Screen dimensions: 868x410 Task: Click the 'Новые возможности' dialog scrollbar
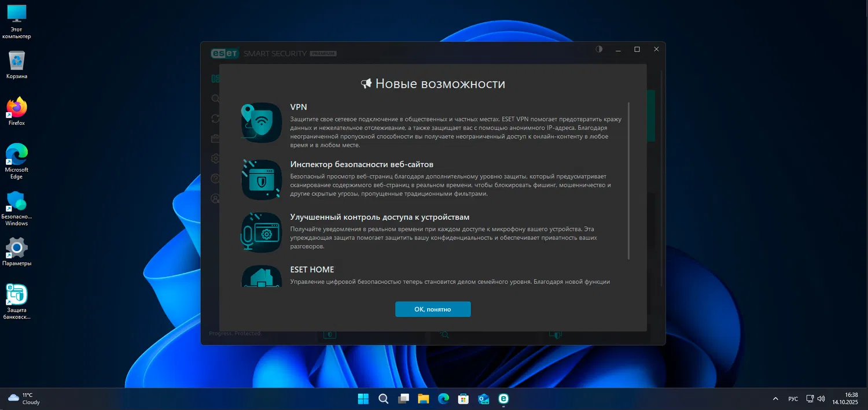(628, 181)
